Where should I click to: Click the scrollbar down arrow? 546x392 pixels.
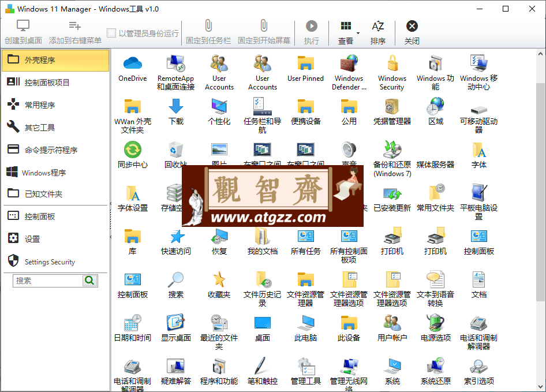(x=540, y=387)
